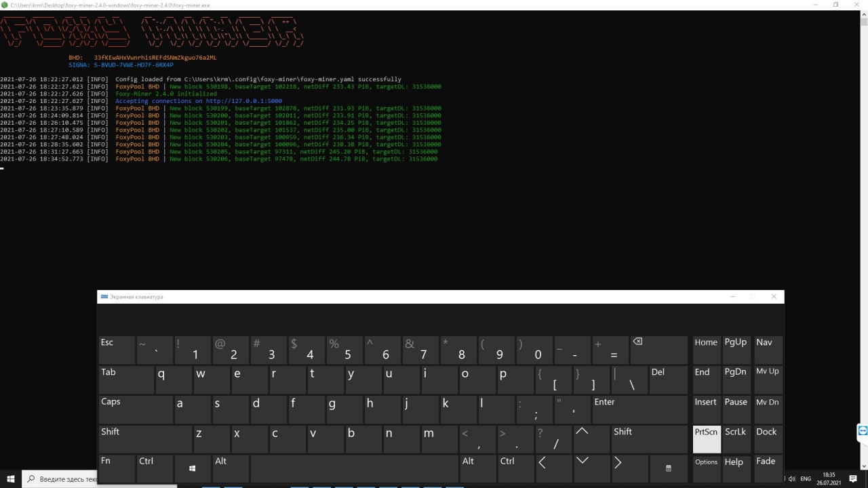Click the BHD address 33fKEwAHxVwnrhisREfdSNmZkguo76a2ML

click(155, 58)
